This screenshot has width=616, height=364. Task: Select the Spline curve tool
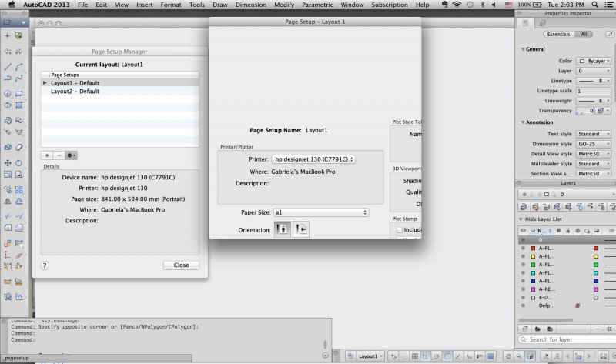click(18, 78)
